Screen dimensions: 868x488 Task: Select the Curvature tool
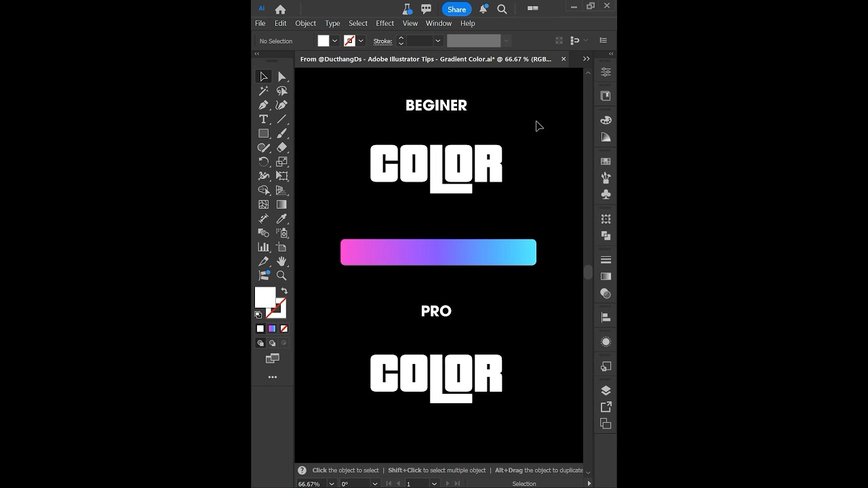(282, 105)
